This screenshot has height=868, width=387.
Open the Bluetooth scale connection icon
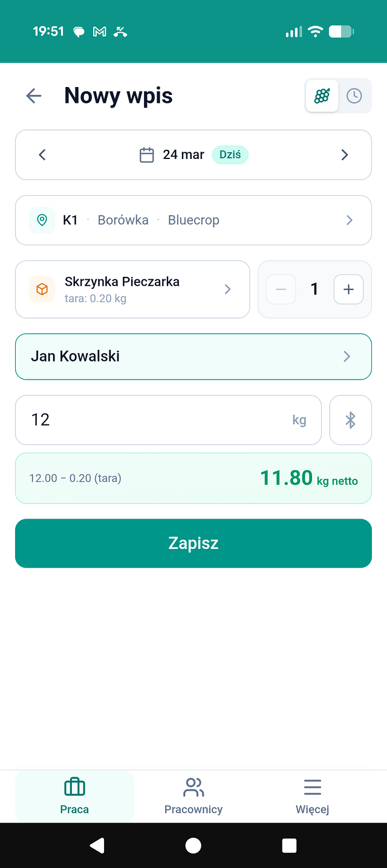351,419
